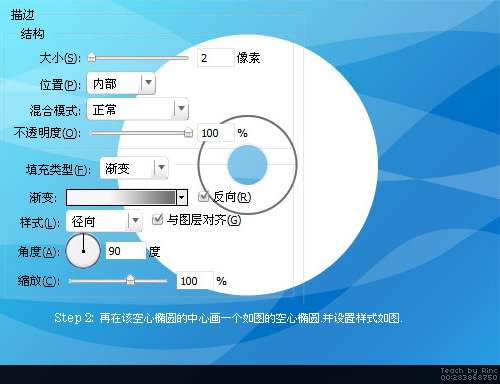This screenshot has width=500, height=384.
Task: Click the 不透明度(O) opacity slider handle
Action: click(x=188, y=132)
